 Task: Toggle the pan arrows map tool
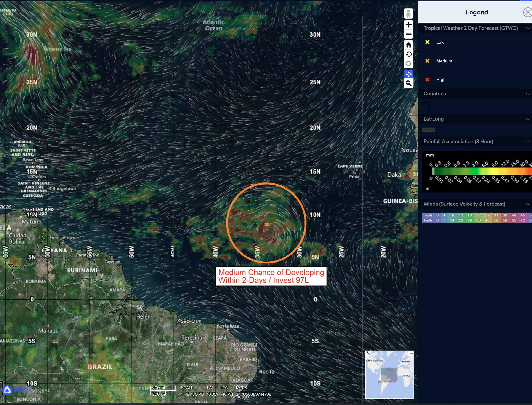tap(408, 74)
